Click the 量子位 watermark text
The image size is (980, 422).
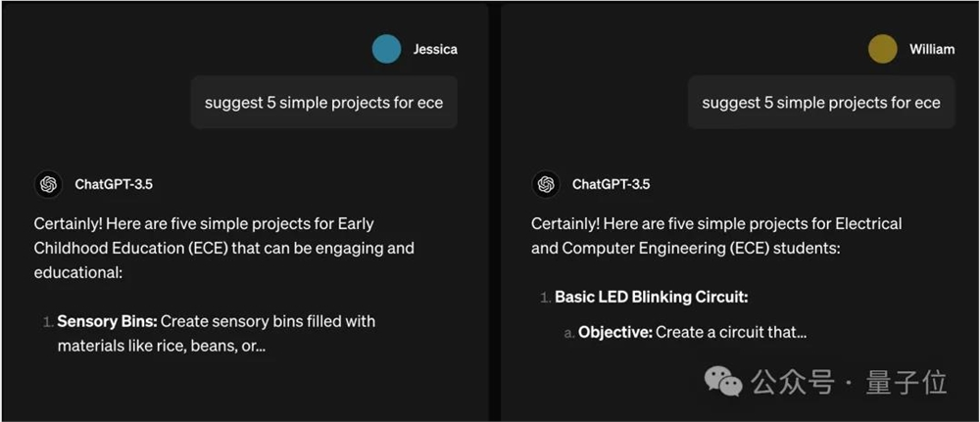[906, 383]
